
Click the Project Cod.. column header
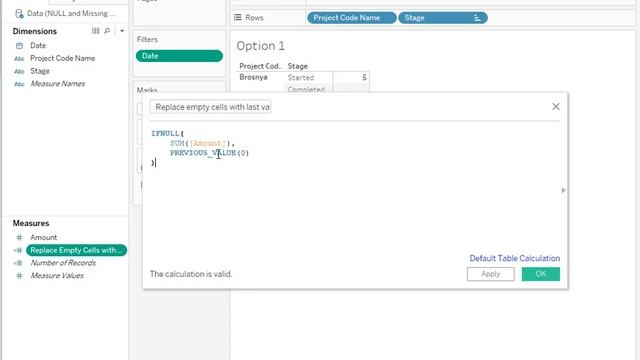pyautogui.click(x=260, y=66)
